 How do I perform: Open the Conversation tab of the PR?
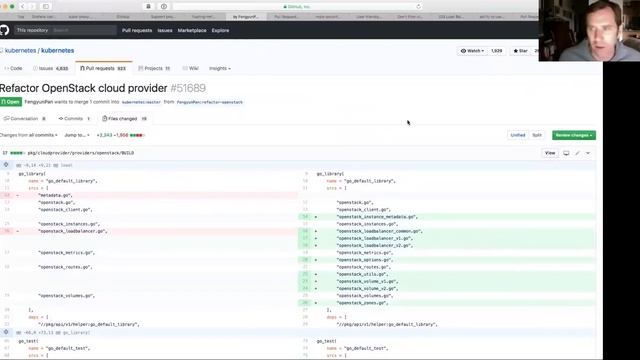coord(24,119)
